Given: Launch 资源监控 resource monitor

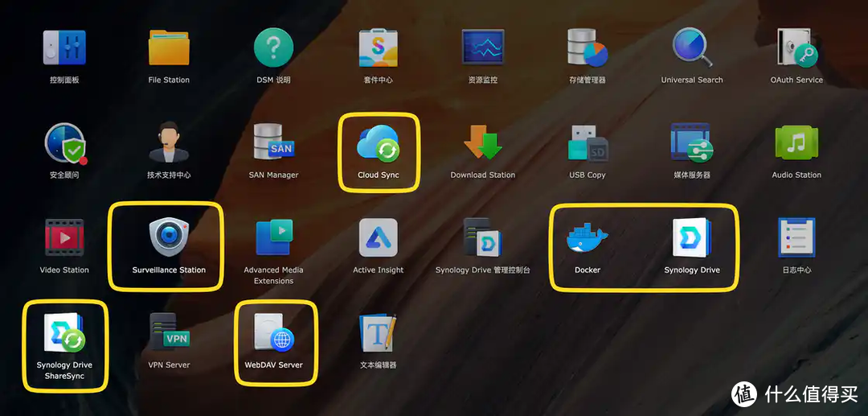Looking at the screenshot, I should coord(483,48).
